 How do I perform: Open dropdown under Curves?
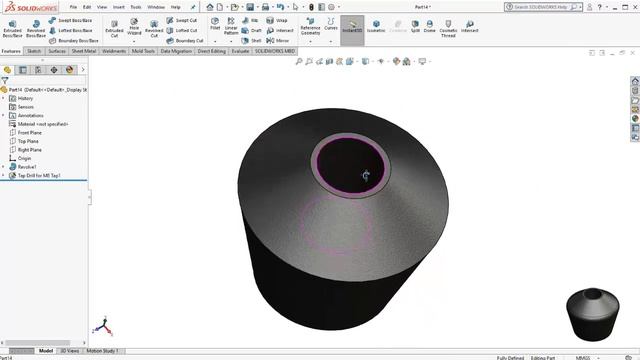pyautogui.click(x=331, y=41)
